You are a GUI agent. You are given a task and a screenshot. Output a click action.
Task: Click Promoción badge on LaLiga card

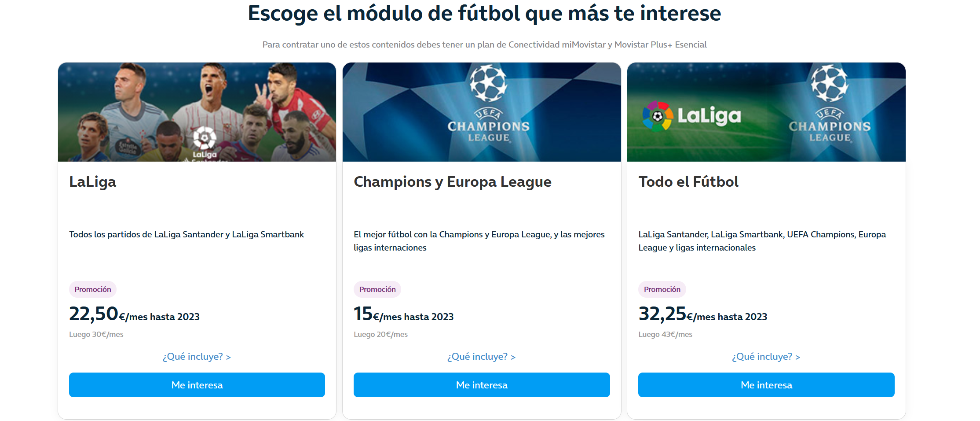pos(93,289)
